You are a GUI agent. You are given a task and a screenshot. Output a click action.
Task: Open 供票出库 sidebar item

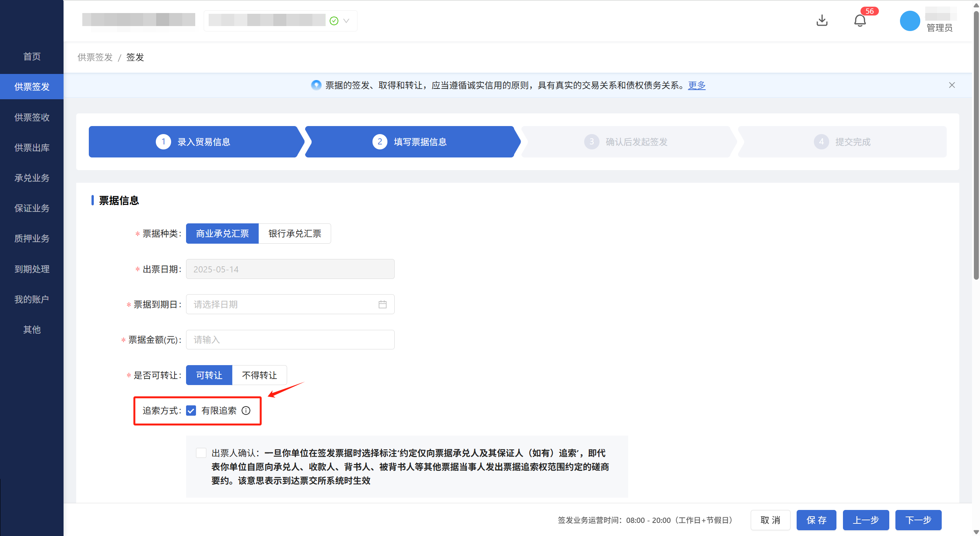click(x=32, y=148)
